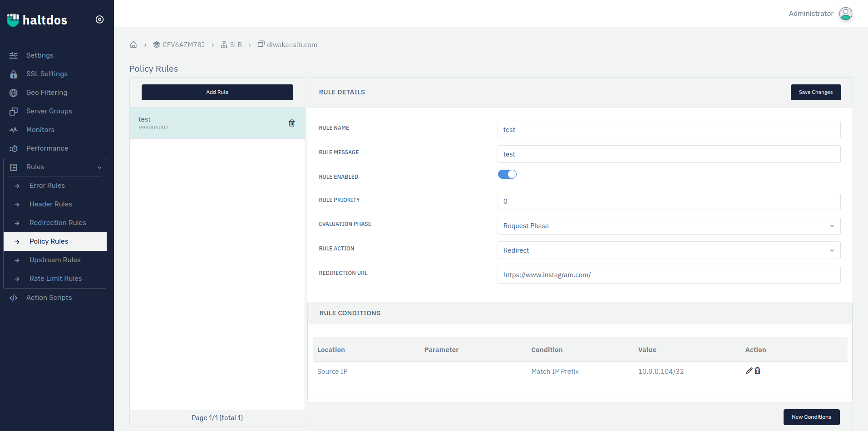
Task: Click the window icon beside diwakar.slb.com
Action: [x=261, y=44]
